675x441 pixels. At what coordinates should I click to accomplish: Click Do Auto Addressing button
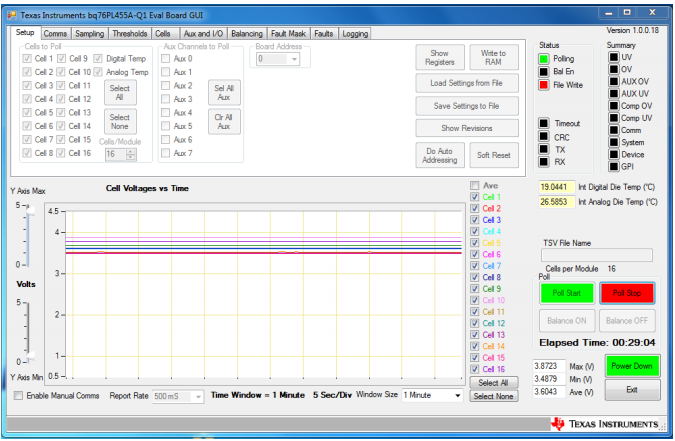pyautogui.click(x=440, y=155)
